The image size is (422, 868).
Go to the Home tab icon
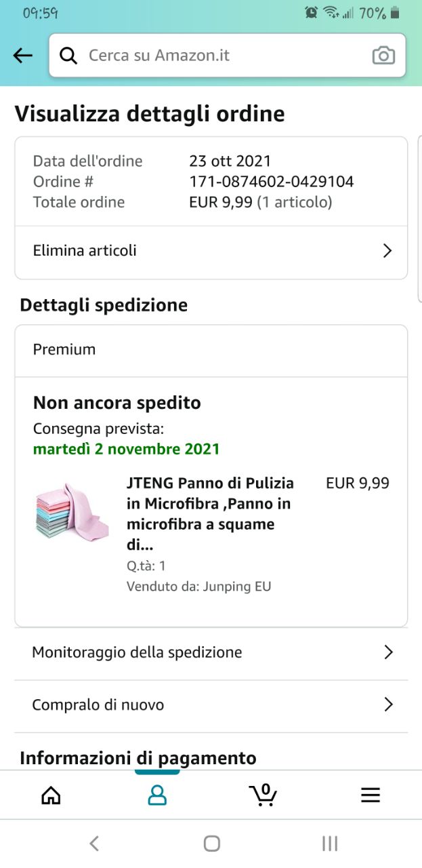click(x=51, y=795)
